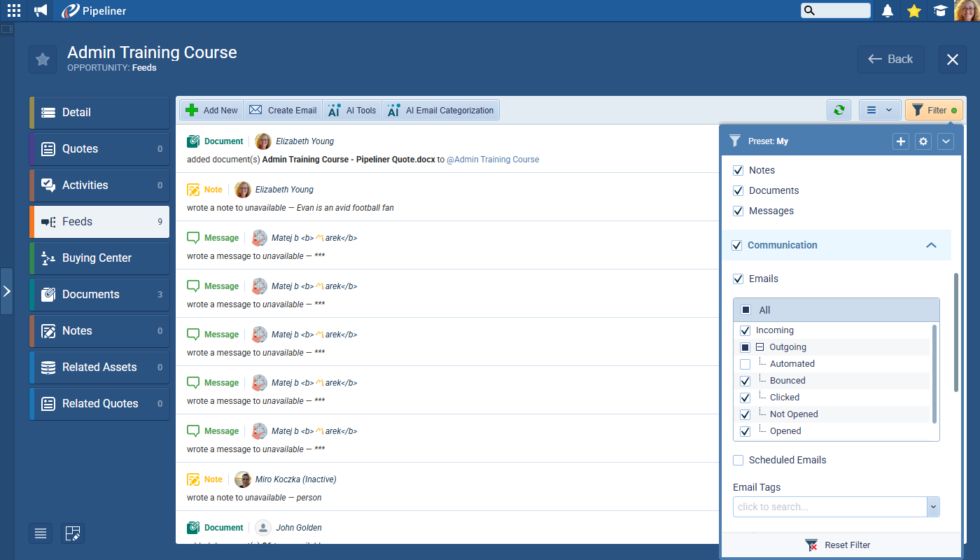The image size is (980, 560).
Task: Open filter preset settings gear
Action: pos(923,141)
